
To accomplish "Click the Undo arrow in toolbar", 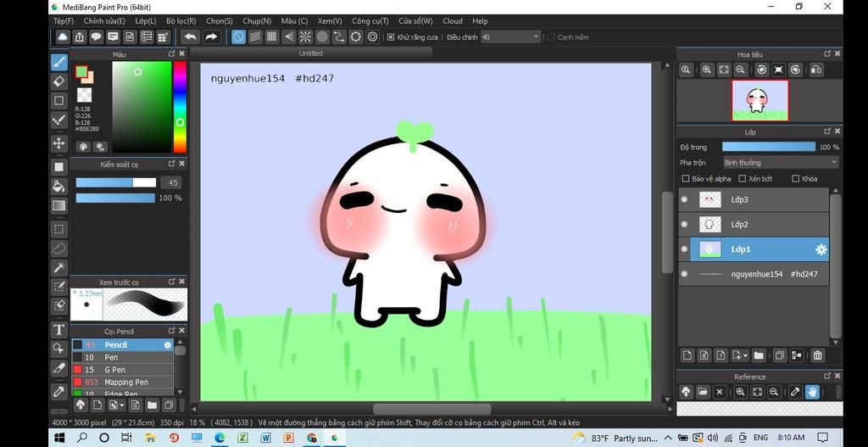I will click(x=191, y=37).
